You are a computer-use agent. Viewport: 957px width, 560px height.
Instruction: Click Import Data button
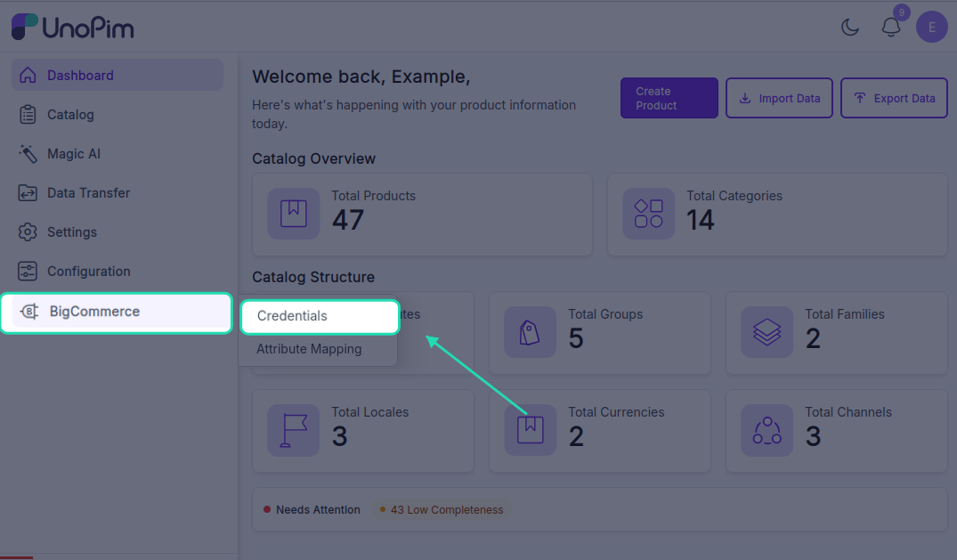tap(779, 98)
